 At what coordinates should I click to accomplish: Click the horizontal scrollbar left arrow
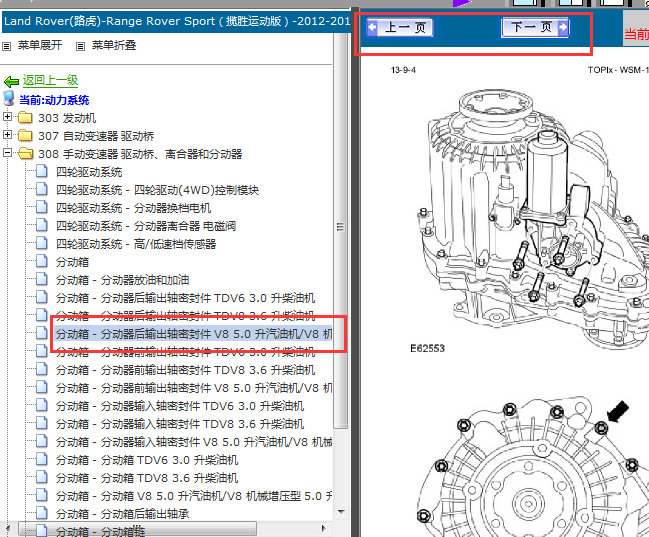coord(7,528)
